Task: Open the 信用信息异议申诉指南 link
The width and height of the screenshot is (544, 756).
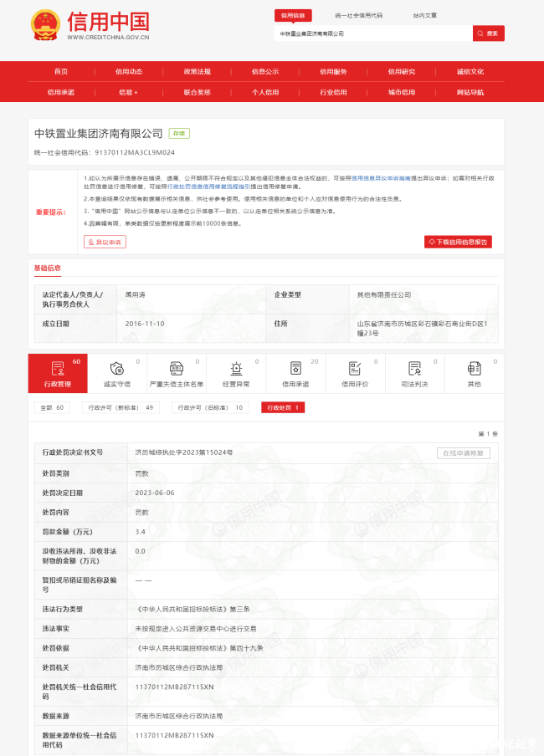Action: tap(381, 178)
